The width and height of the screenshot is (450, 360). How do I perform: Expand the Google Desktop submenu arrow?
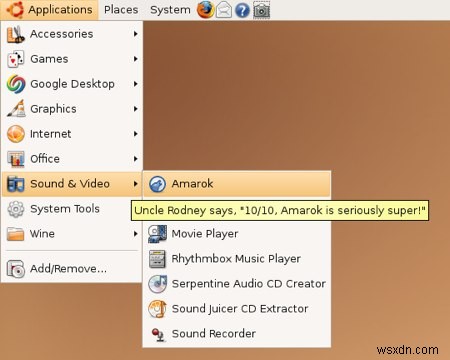pyautogui.click(x=135, y=84)
